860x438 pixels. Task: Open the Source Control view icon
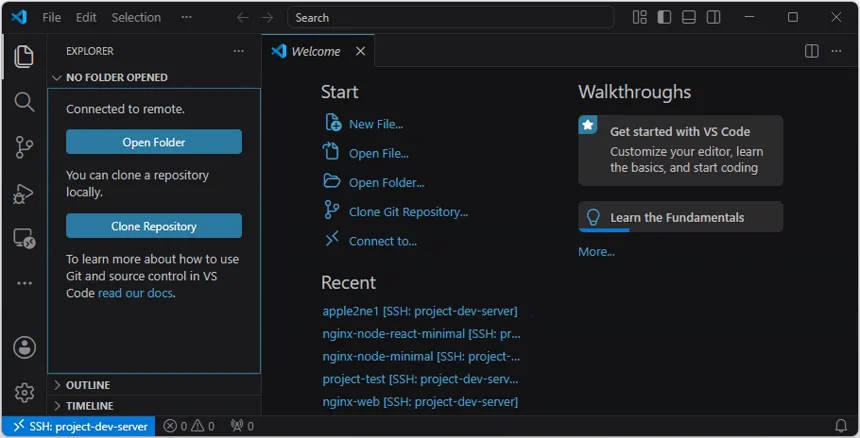point(24,147)
